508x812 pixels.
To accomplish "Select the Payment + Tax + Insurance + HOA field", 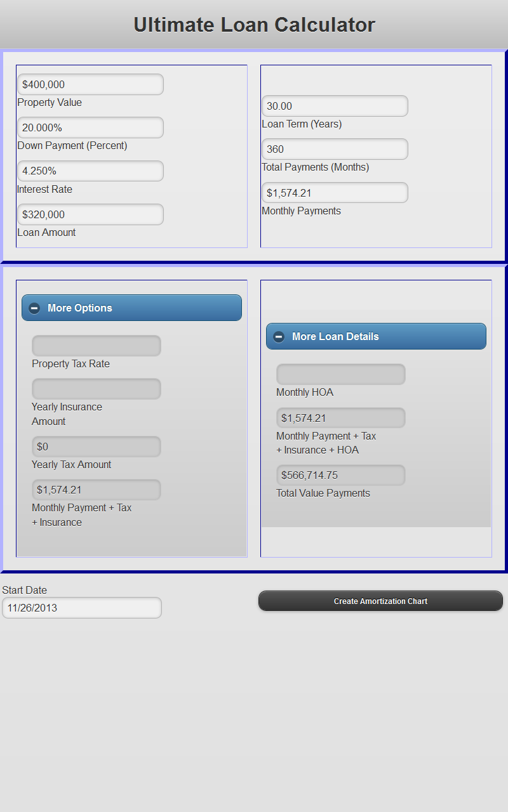I will pos(341,418).
